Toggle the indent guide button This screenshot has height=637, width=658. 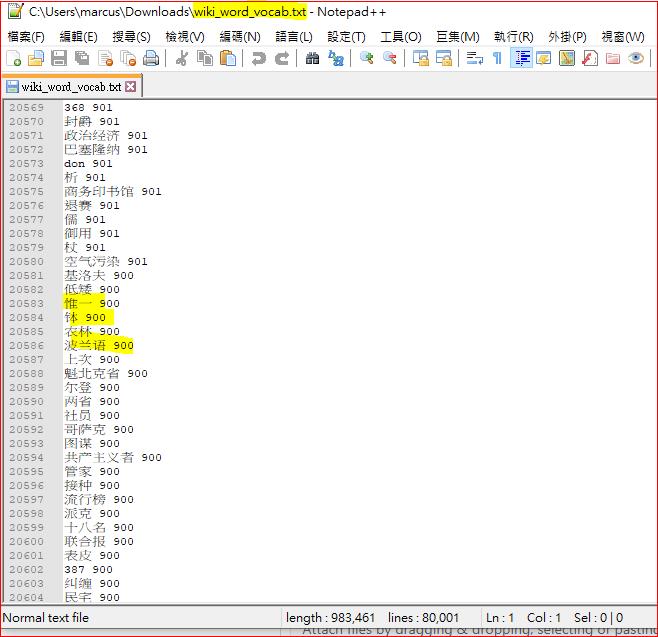[x=521, y=58]
